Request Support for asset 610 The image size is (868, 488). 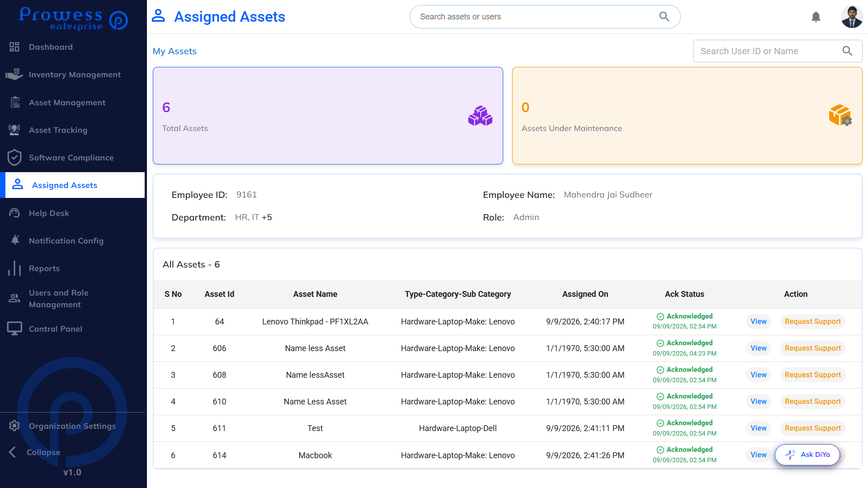[x=812, y=401]
